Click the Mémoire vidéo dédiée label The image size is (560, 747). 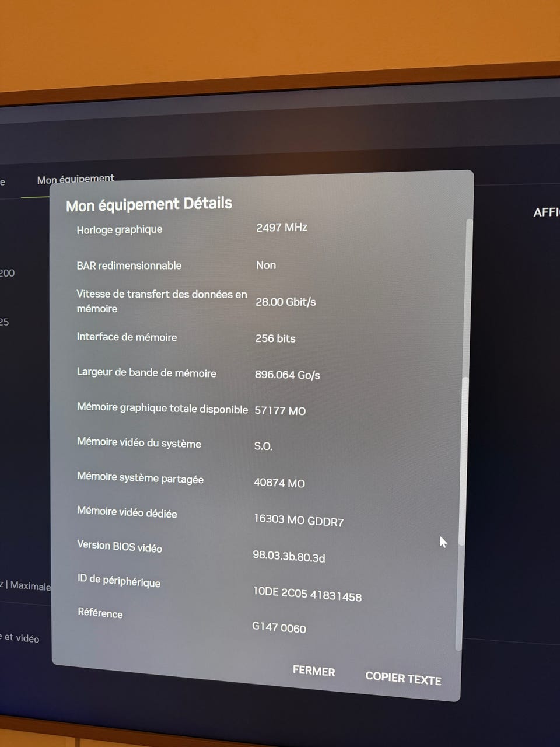[x=127, y=512]
